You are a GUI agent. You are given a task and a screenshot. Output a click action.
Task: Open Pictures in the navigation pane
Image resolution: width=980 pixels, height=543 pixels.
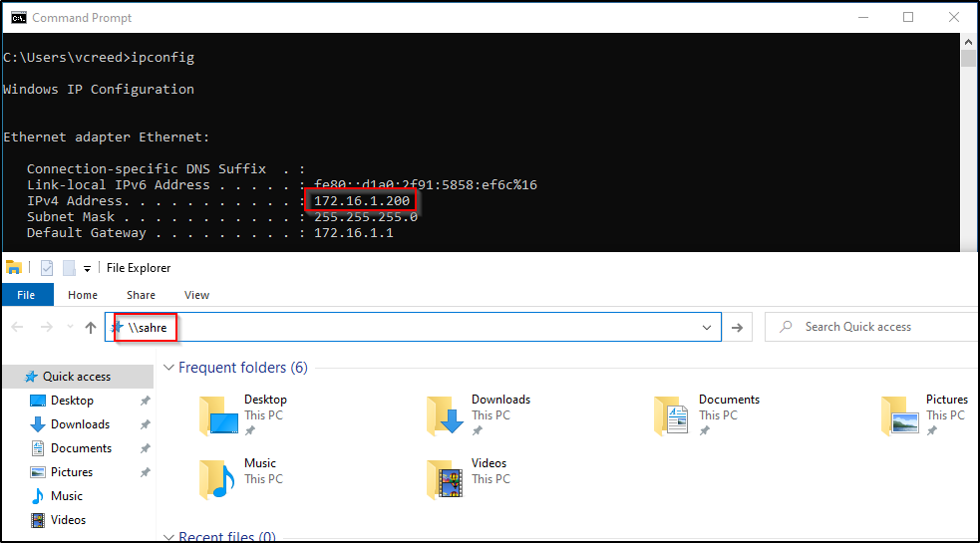[x=71, y=472]
